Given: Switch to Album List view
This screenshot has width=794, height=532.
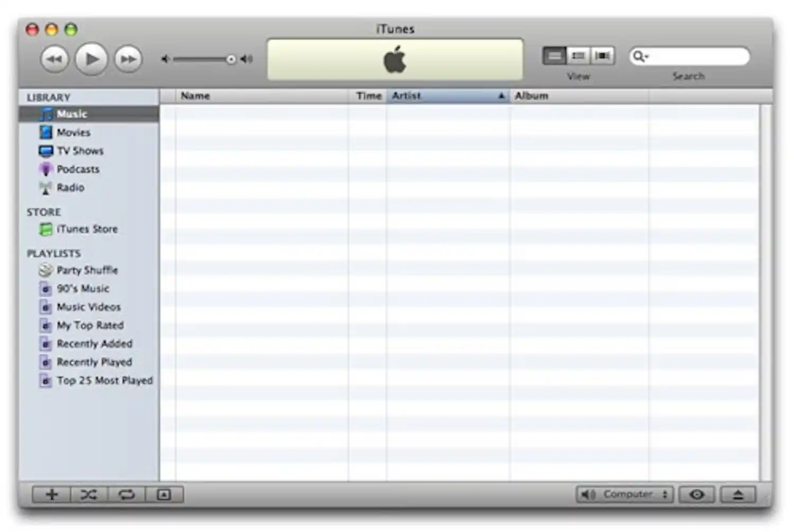Looking at the screenshot, I should [x=578, y=56].
